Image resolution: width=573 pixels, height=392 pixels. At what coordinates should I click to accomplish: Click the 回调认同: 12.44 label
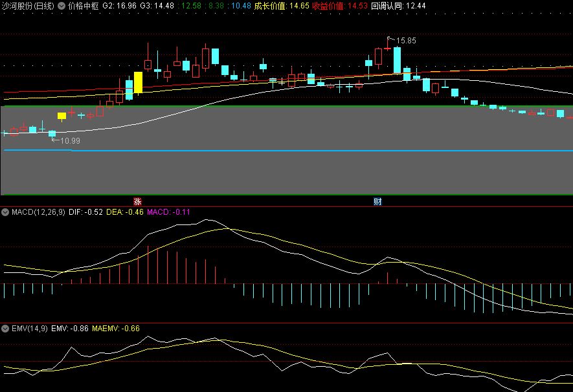(x=398, y=6)
